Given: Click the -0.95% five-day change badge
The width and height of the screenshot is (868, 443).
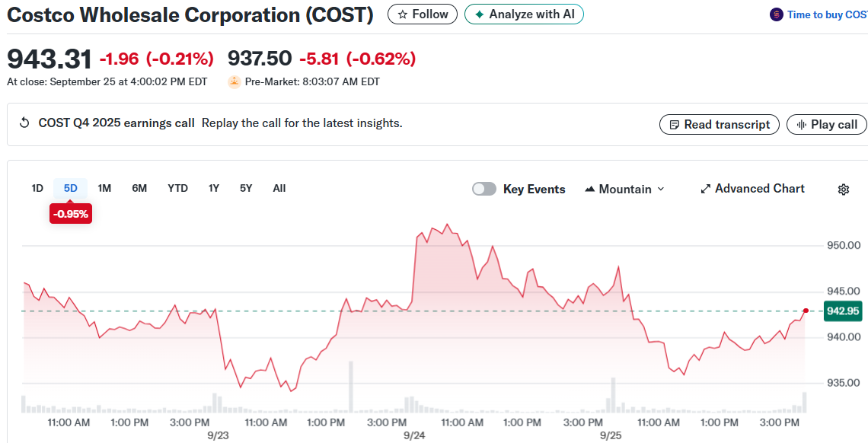Looking at the screenshot, I should (71, 214).
